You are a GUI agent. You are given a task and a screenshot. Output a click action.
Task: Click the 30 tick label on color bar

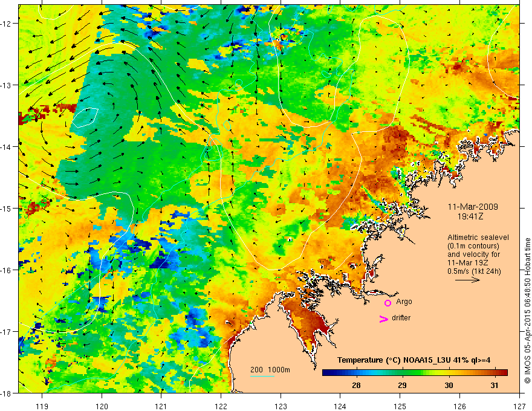(449, 385)
